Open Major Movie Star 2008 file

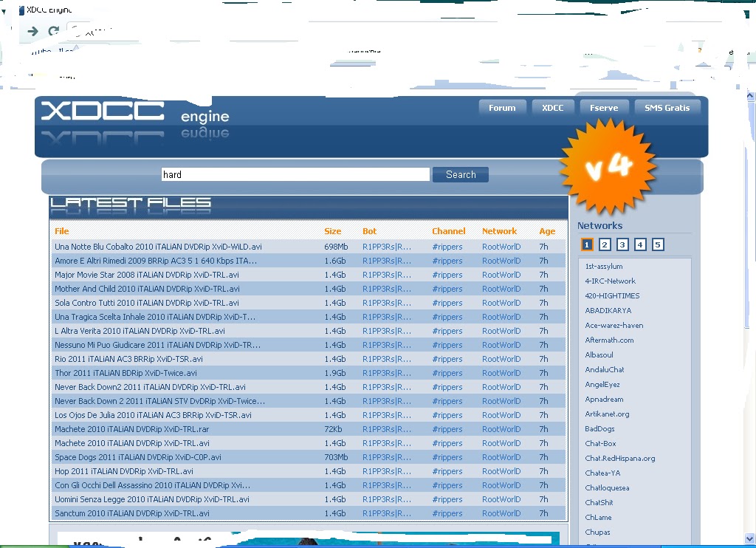click(147, 275)
